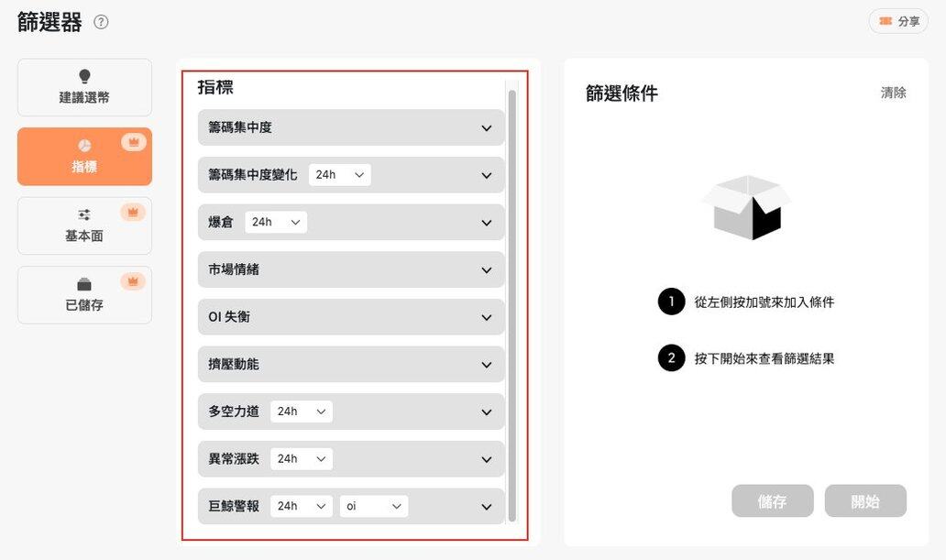Viewport: 946px width, 560px height.
Task: Click the 分享 share button
Action: tap(898, 21)
